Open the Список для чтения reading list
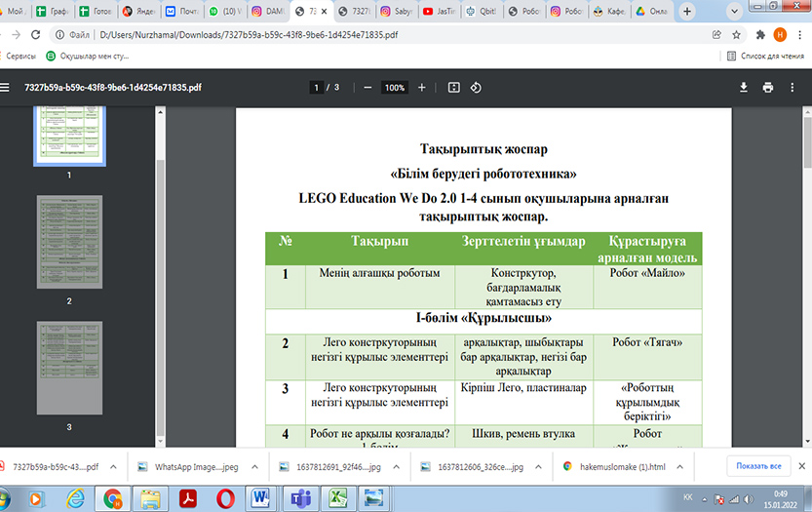 pyautogui.click(x=765, y=56)
